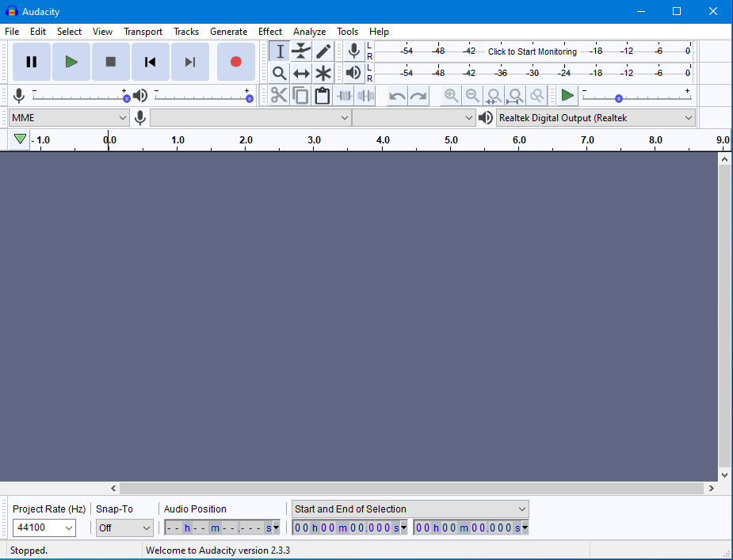The height and width of the screenshot is (560, 733).
Task: Click the green Play button
Action: (x=71, y=62)
